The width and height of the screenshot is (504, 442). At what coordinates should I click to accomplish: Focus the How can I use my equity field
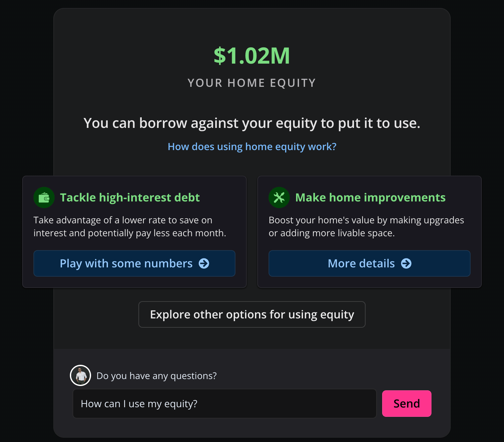[x=225, y=404]
